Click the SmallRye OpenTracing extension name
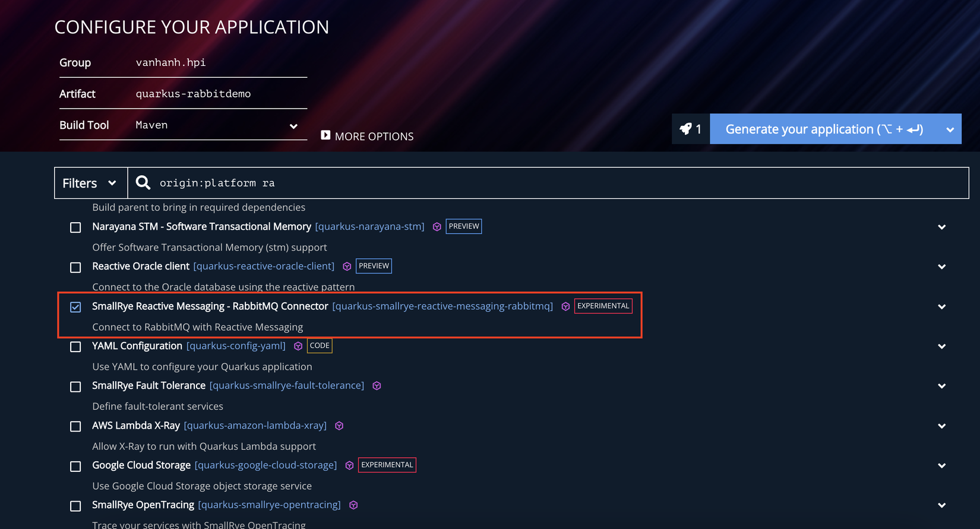This screenshot has height=529, width=980. pyautogui.click(x=143, y=505)
